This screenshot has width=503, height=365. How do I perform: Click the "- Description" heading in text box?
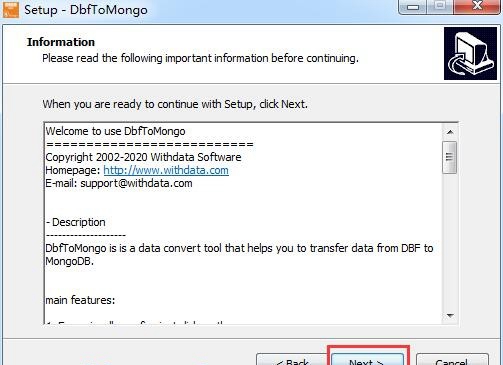pos(76,222)
